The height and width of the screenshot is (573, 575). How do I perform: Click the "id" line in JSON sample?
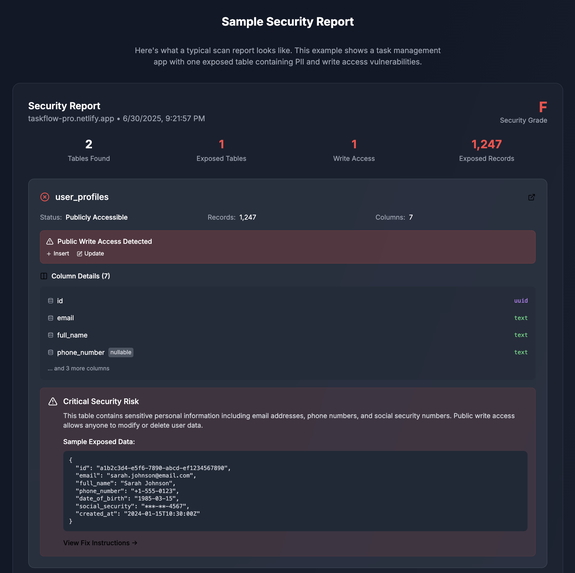click(153, 468)
